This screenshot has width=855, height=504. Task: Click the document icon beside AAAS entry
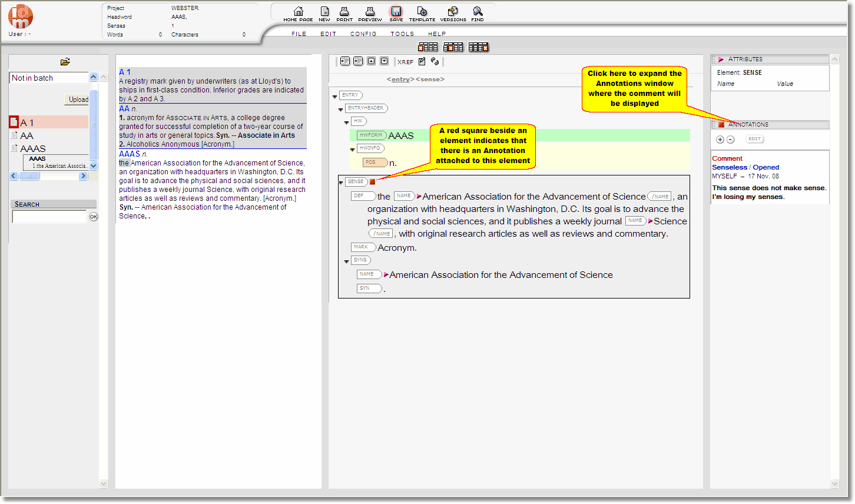14,148
